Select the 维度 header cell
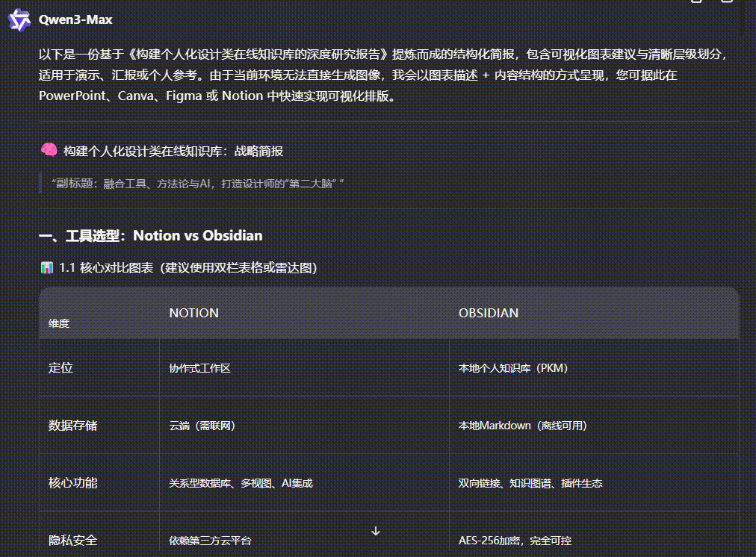Image resolution: width=756 pixels, height=557 pixels. pos(61,323)
